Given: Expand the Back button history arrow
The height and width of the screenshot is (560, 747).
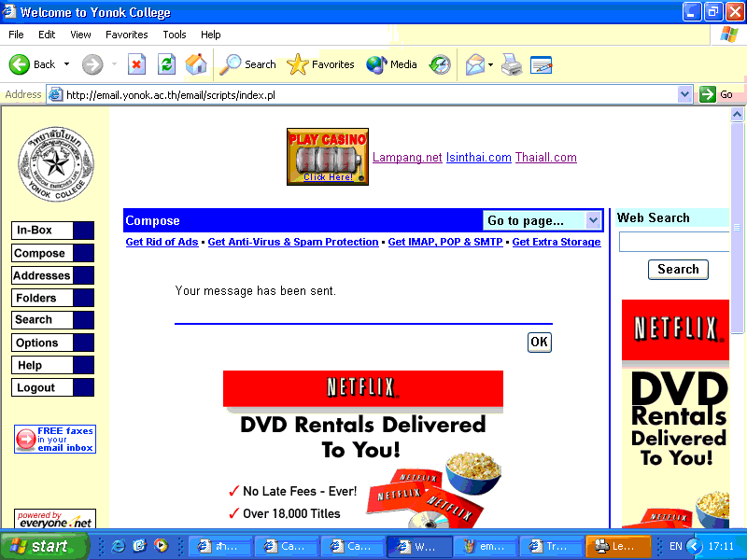Looking at the screenshot, I should [66, 64].
